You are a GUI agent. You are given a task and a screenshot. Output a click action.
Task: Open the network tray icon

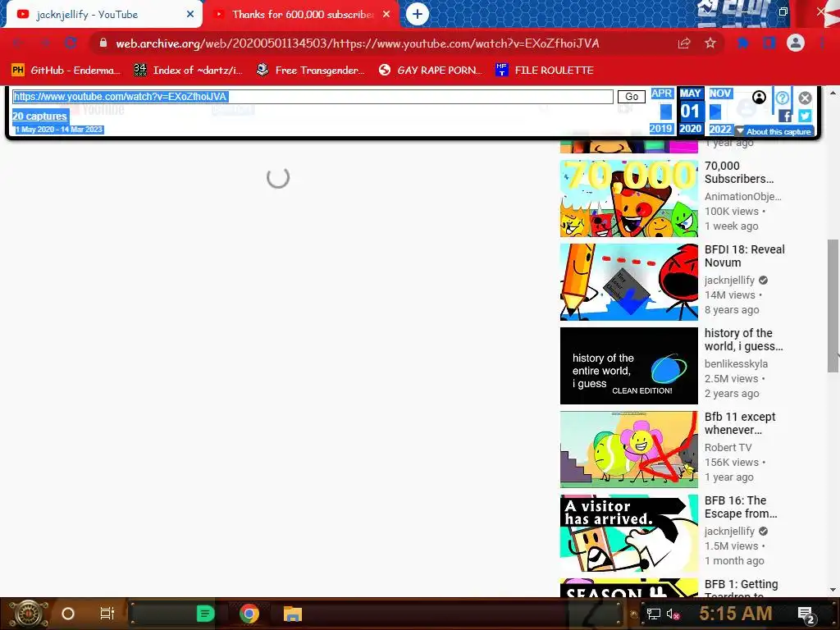click(x=653, y=614)
